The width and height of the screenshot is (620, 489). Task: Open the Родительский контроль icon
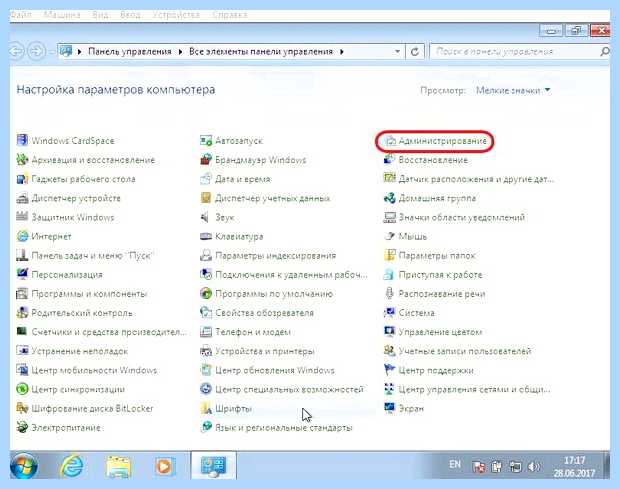[x=22, y=312]
